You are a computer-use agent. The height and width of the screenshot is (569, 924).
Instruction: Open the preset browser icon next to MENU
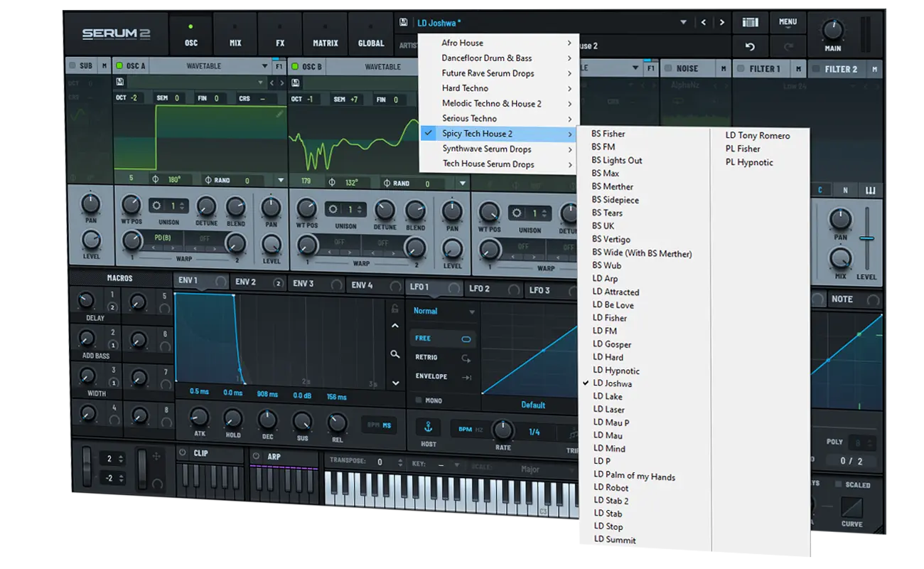750,22
